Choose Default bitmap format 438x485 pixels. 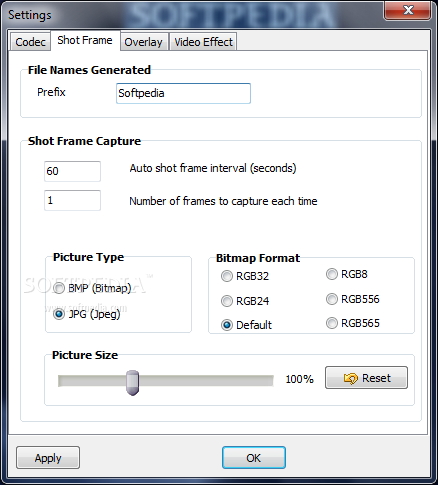(x=246, y=325)
